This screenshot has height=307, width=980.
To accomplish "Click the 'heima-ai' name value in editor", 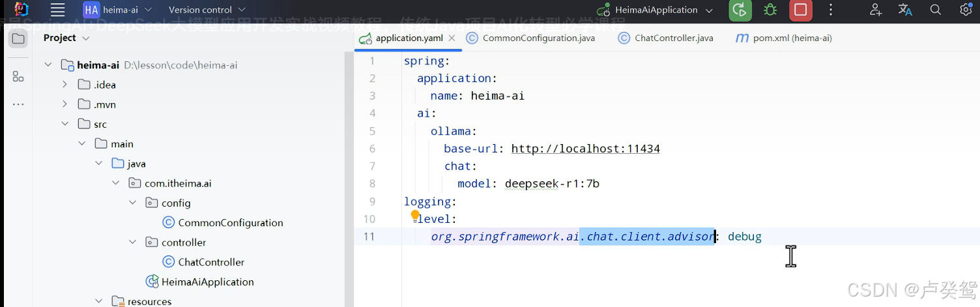I will pos(497,96).
